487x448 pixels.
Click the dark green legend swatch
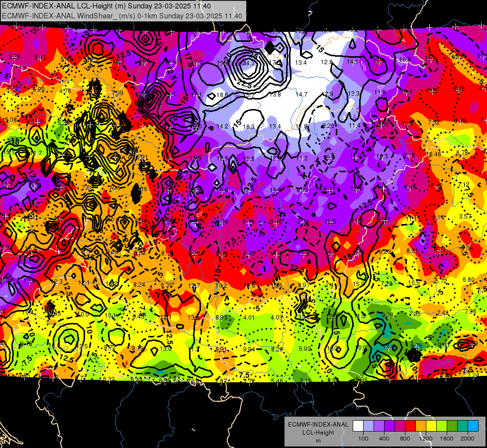tap(452, 426)
